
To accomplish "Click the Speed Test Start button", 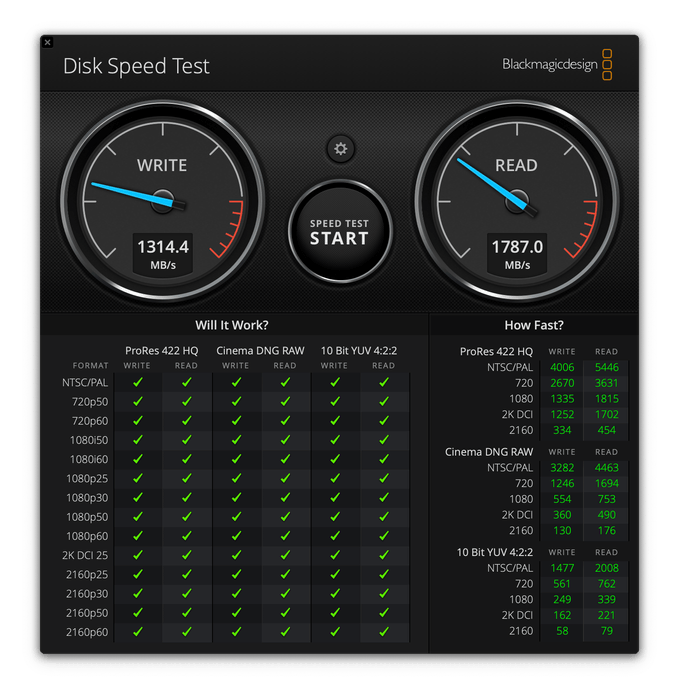I will tap(339, 231).
